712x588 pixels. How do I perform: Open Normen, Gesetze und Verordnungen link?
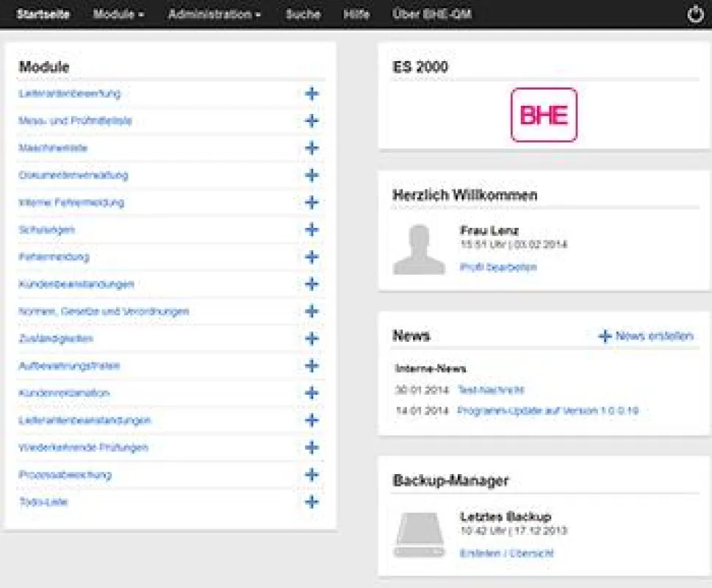[104, 312]
